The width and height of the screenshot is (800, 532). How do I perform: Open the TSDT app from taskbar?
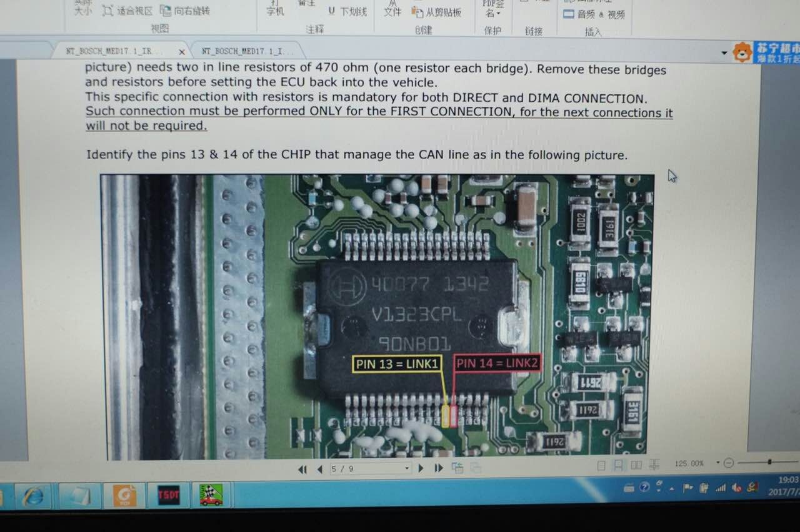[168, 495]
